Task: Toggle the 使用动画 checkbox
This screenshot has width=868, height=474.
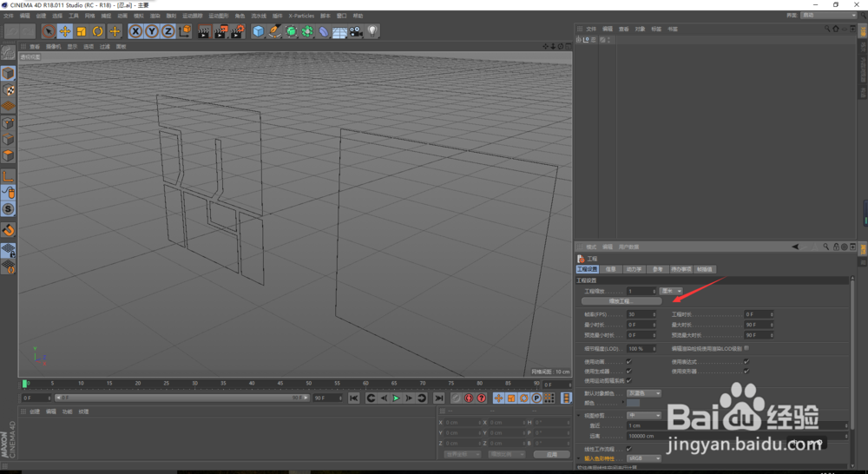Action: (x=628, y=361)
